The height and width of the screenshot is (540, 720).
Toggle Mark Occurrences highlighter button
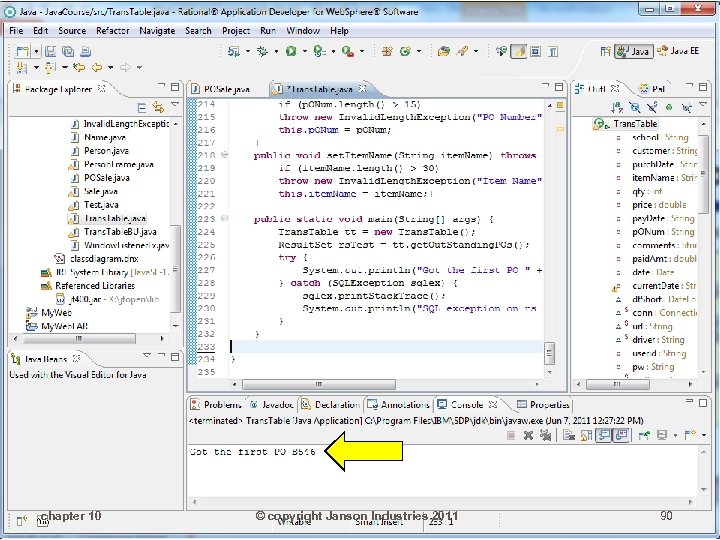pyautogui.click(x=519, y=51)
